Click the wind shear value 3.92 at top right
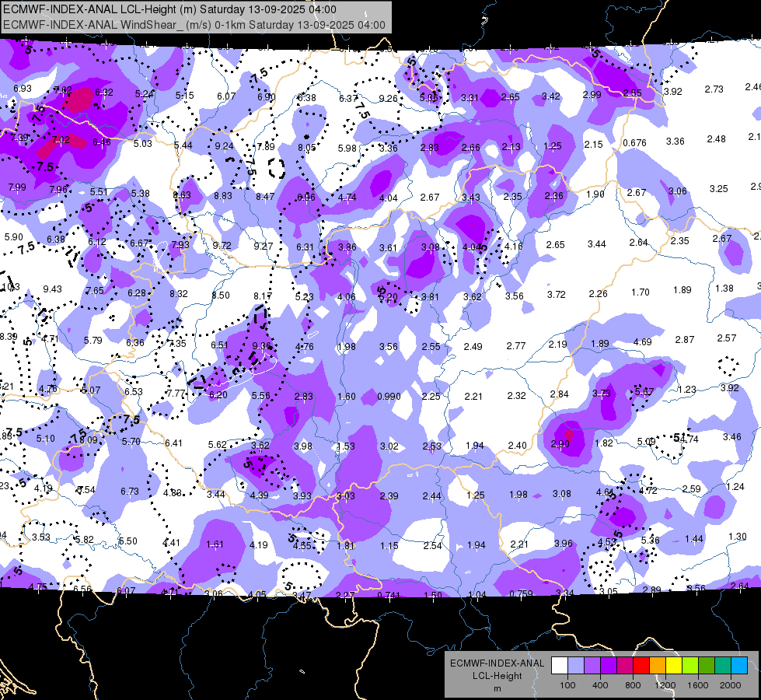Viewport: 761px width, 700px height. [672, 91]
